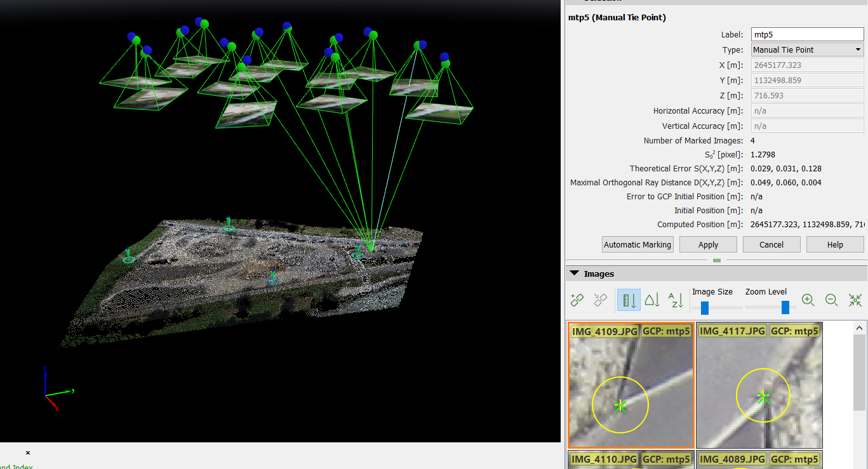Viewport: 868px width, 469px height.
Task: Click the zoom-to-fit arrows icon
Action: [x=855, y=300]
